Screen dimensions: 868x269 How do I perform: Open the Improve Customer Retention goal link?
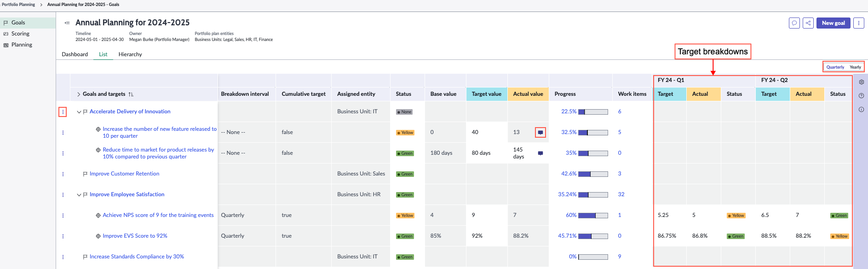pyautogui.click(x=124, y=174)
